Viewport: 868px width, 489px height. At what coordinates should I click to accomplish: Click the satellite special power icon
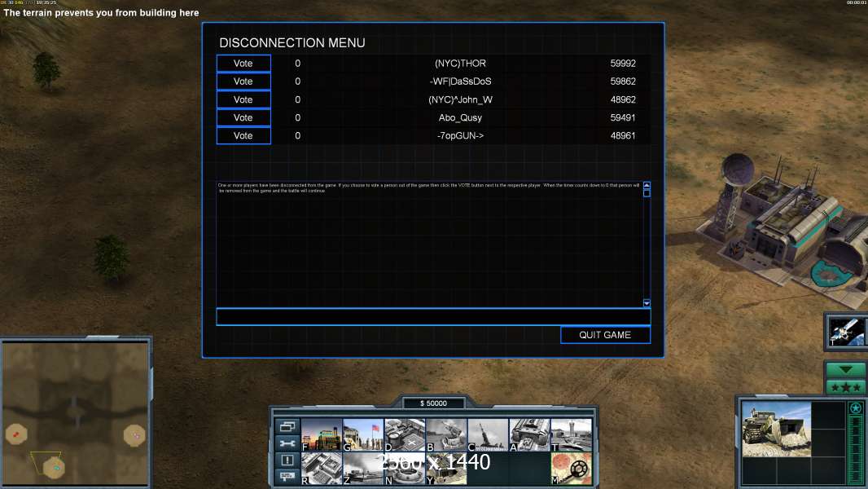[x=847, y=333]
